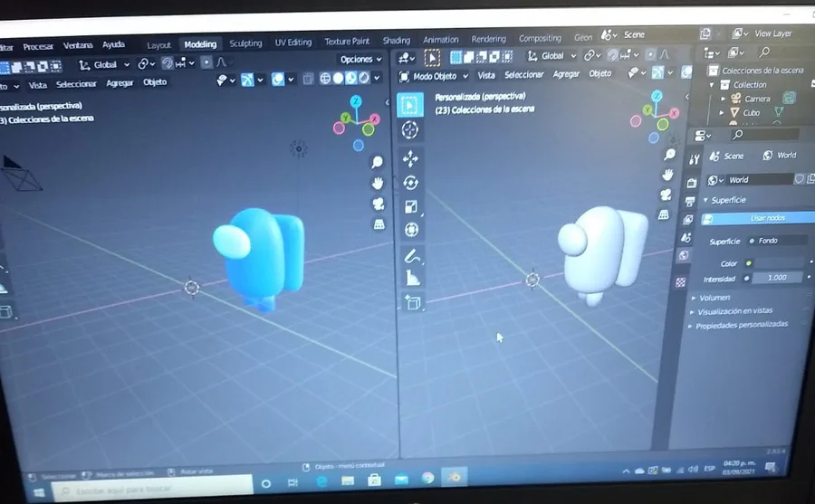The height and width of the screenshot is (504, 815).
Task: Open the Ayuda menu
Action: coord(113,44)
